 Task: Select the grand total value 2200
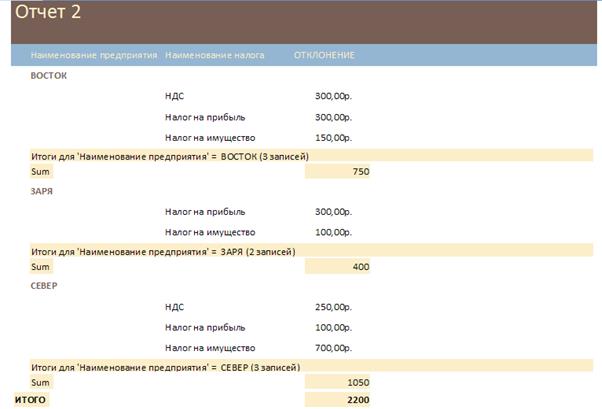337,400
